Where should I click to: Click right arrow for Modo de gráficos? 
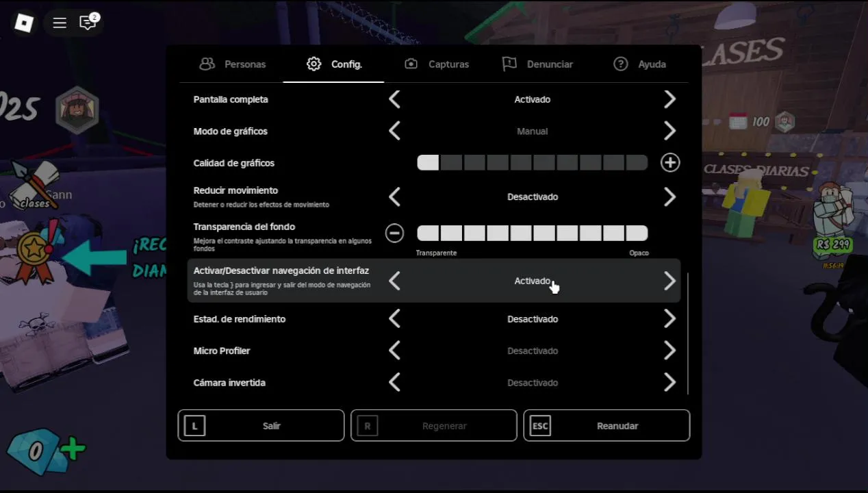[x=669, y=131]
